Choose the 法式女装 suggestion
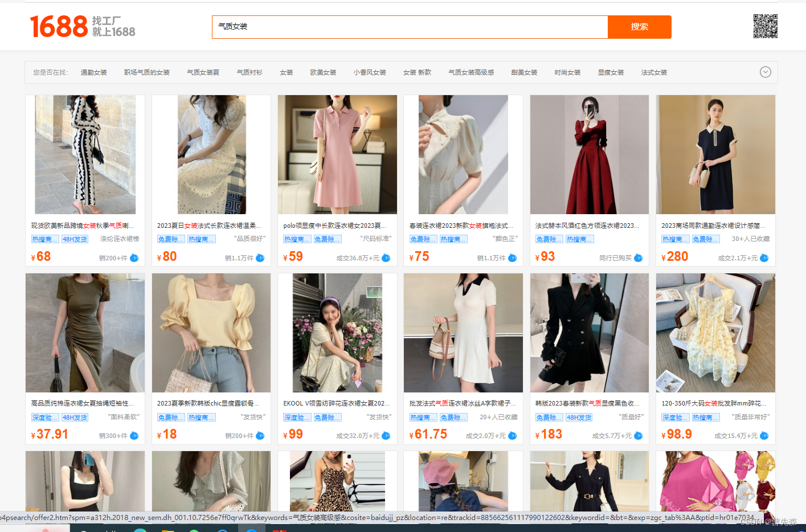806x532 pixels. pos(654,72)
